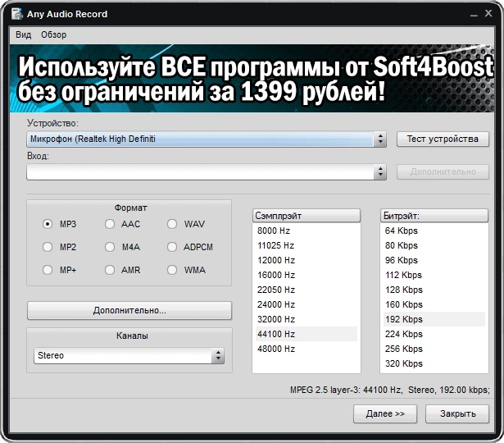
Task: Select 24000 Hz sample rate
Action: pos(306,304)
